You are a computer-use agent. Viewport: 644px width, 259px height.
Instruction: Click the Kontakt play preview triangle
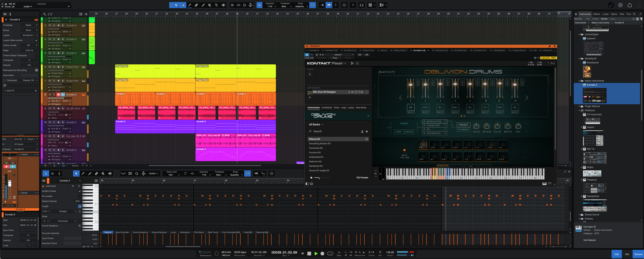coord(352,63)
